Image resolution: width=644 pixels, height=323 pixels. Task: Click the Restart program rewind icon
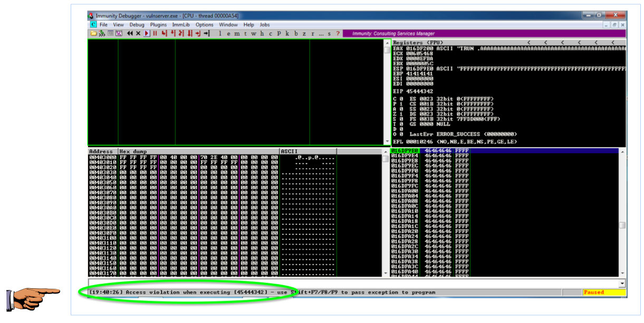(x=130, y=33)
